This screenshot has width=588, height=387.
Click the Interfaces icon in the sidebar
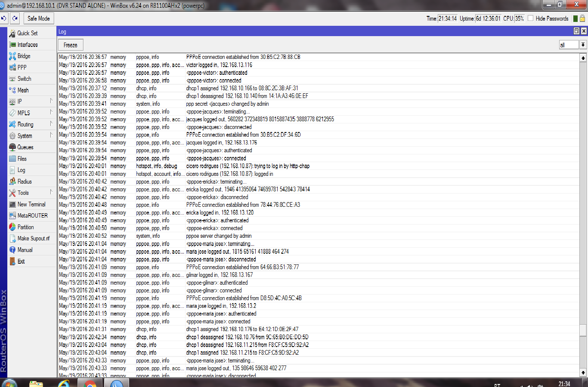pos(12,45)
